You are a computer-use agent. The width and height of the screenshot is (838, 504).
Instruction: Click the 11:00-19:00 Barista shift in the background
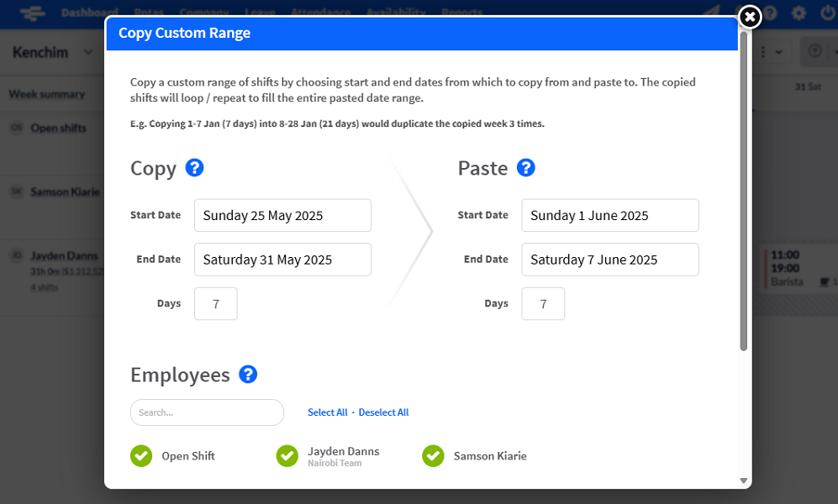[799, 269]
